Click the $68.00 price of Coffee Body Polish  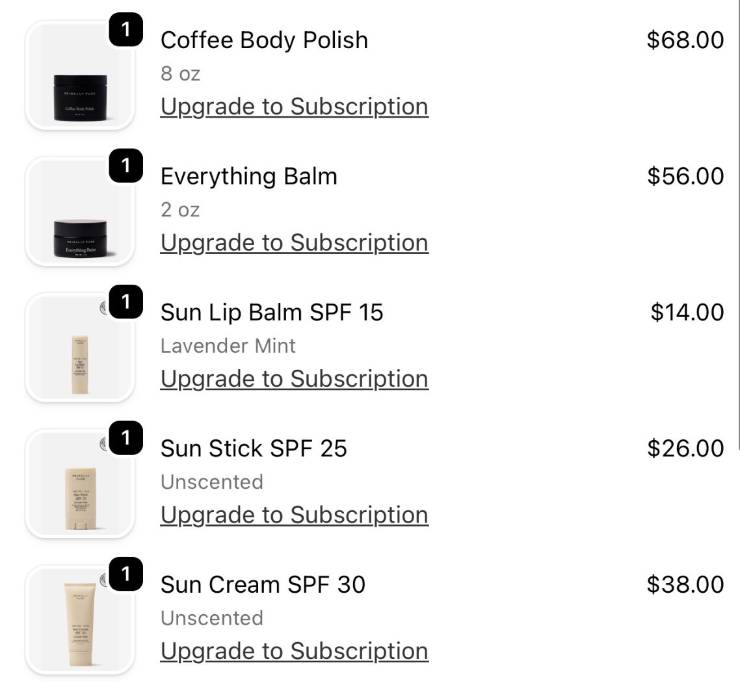point(684,40)
